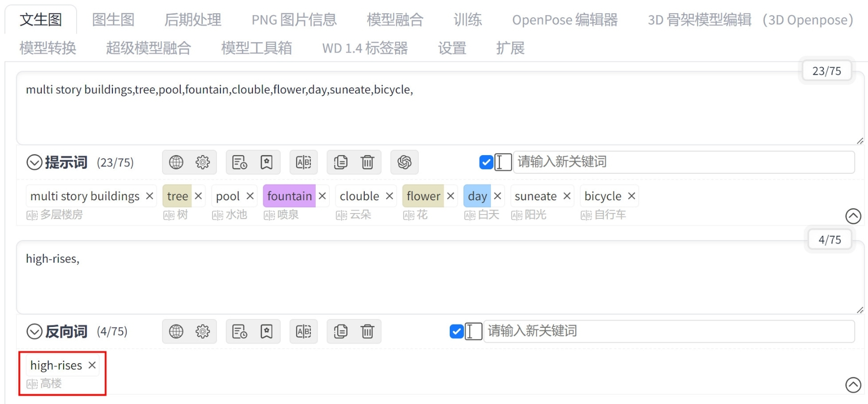Open the gear settings icon beside 提示词
This screenshot has height=404, width=868.
click(203, 162)
